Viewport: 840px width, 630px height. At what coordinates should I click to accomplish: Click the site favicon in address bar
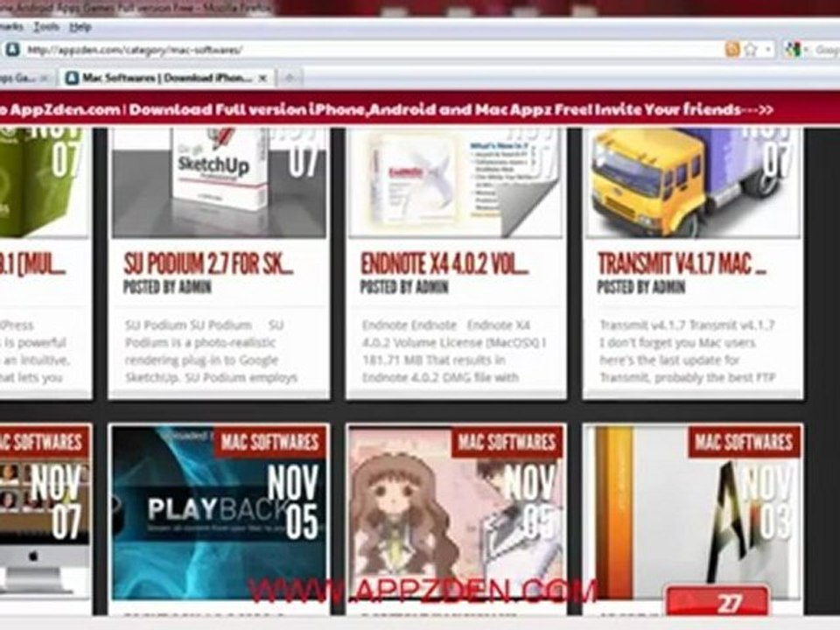coord(13,50)
